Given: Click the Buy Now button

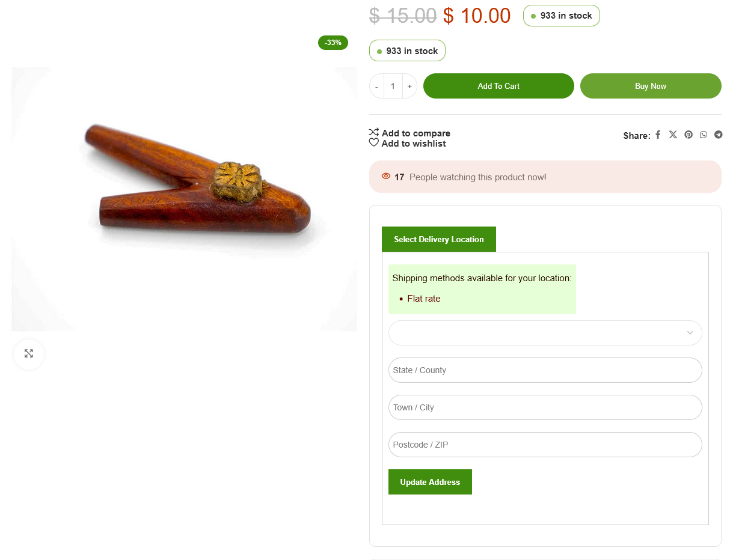Looking at the screenshot, I should pos(651,86).
